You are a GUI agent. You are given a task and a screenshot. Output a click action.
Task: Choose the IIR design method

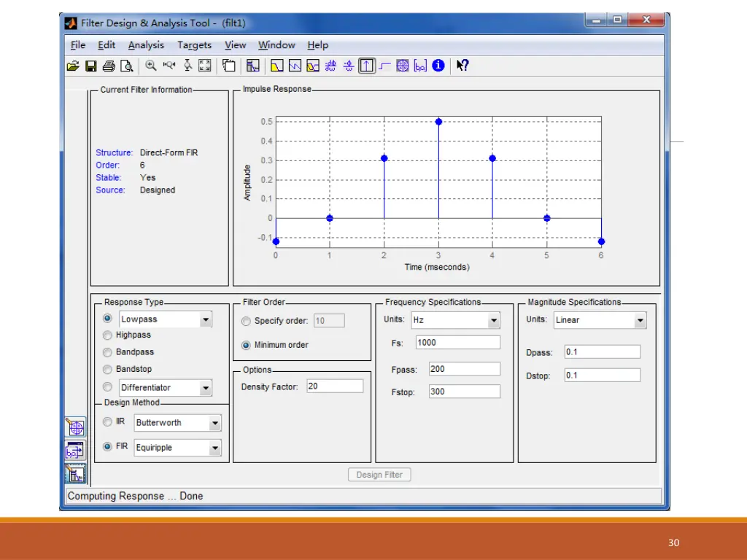(107, 421)
